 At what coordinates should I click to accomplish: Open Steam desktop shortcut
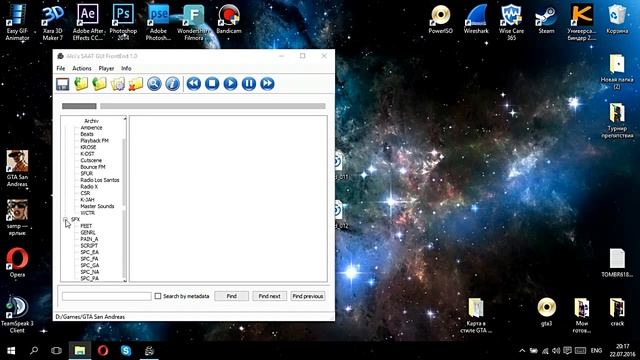point(546,19)
